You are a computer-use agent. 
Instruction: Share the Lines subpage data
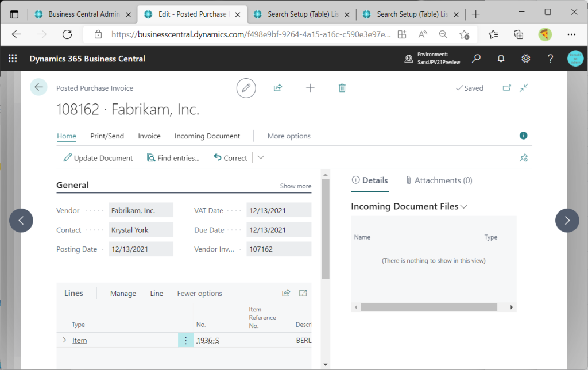[x=286, y=293]
